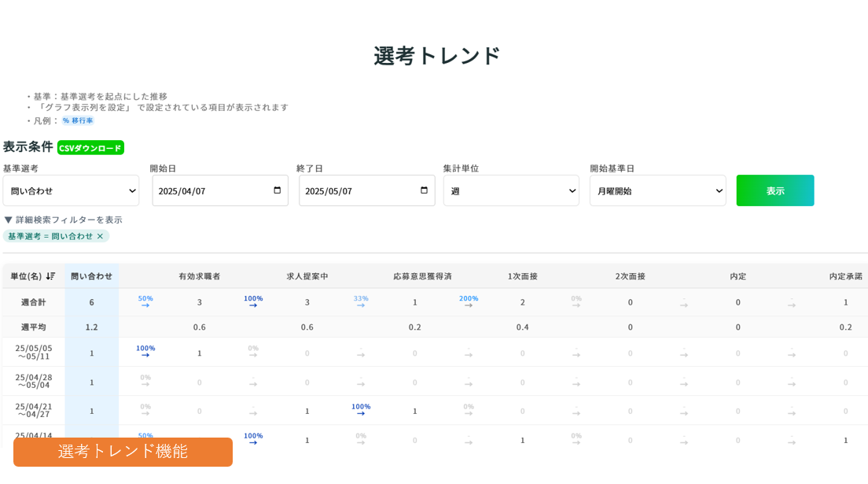Image resolution: width=868 pixels, height=484 pixels.
Task: Expand 詳細検索フィルターを表示
Action: pyautogui.click(x=63, y=220)
